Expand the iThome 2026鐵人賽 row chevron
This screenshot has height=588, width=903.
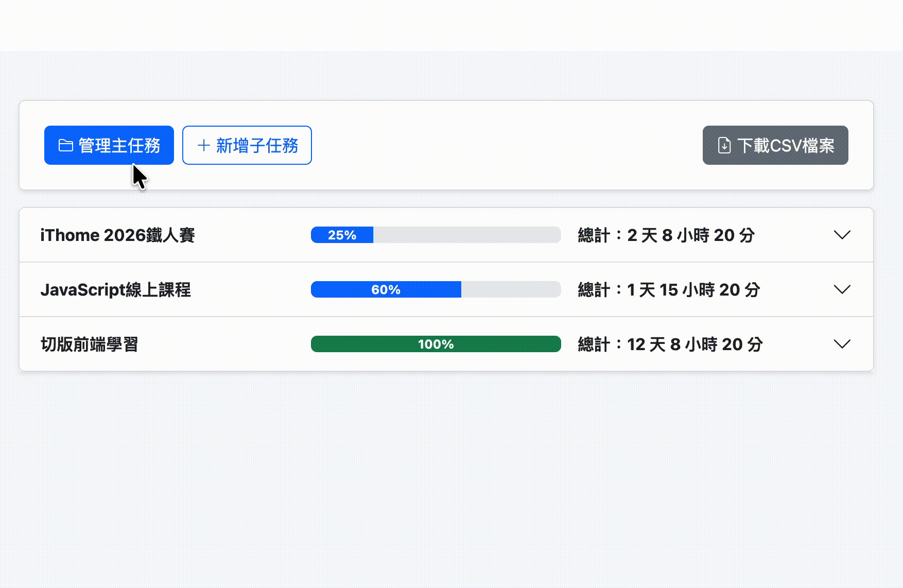point(842,235)
